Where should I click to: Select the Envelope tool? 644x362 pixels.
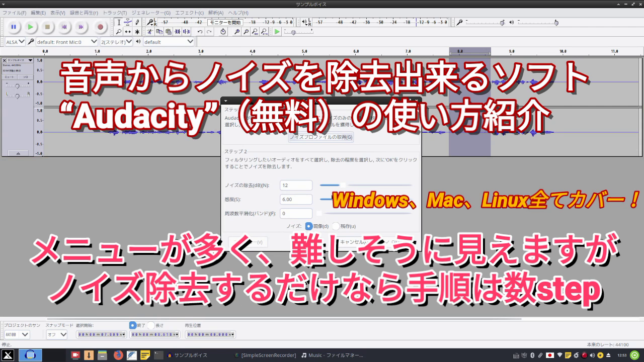pos(128,22)
